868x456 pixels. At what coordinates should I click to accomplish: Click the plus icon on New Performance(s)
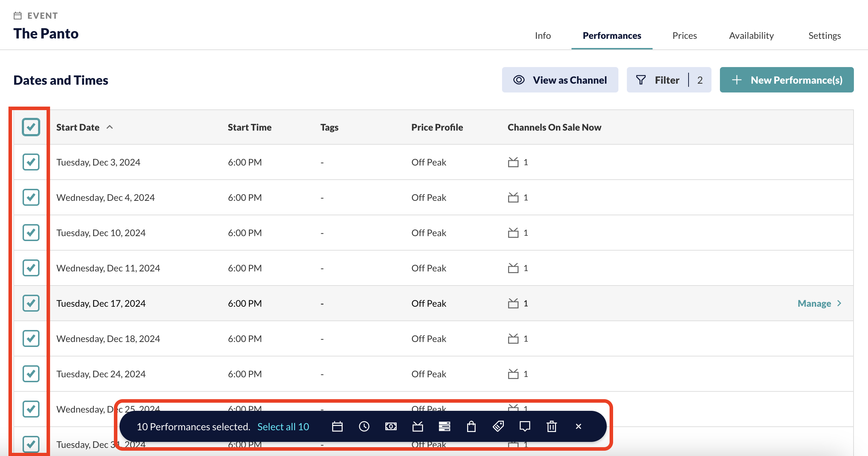click(737, 80)
